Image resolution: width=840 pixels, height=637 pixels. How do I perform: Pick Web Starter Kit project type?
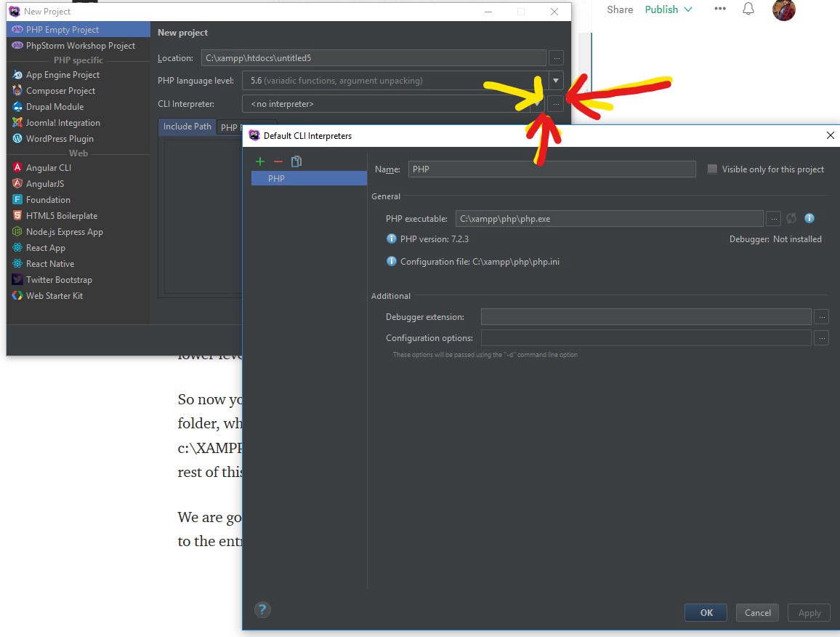point(78,295)
